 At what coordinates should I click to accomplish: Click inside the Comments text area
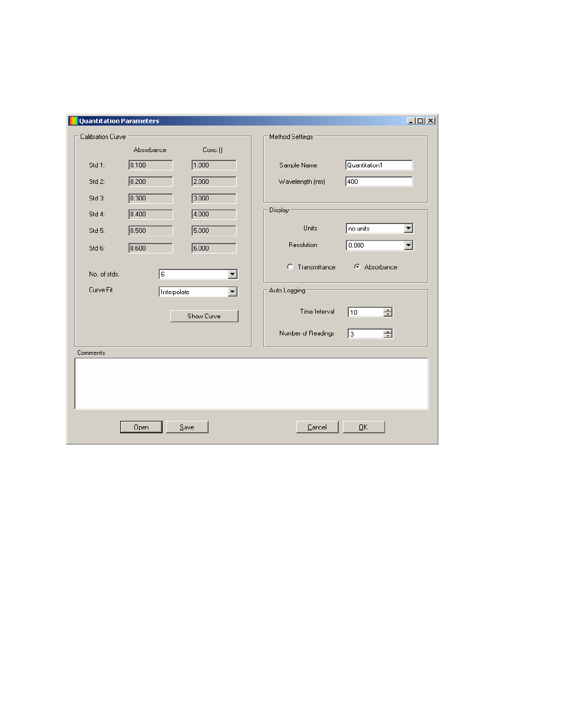(252, 384)
